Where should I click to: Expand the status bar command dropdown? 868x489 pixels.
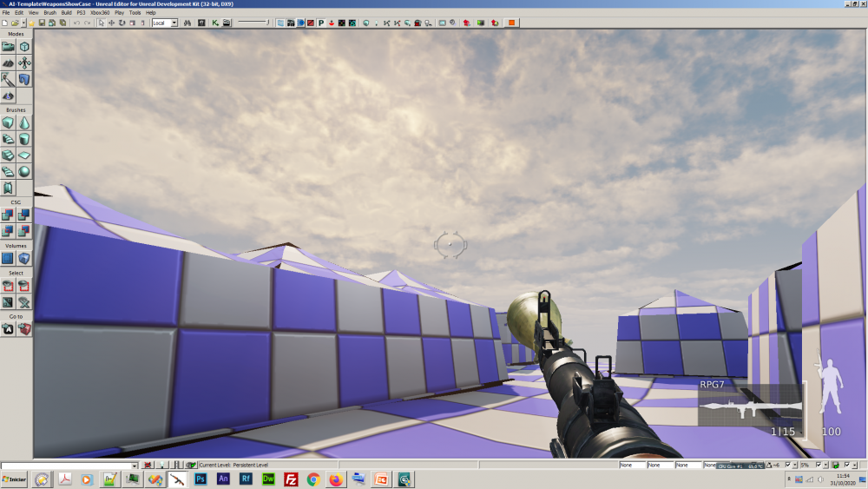[x=135, y=466]
